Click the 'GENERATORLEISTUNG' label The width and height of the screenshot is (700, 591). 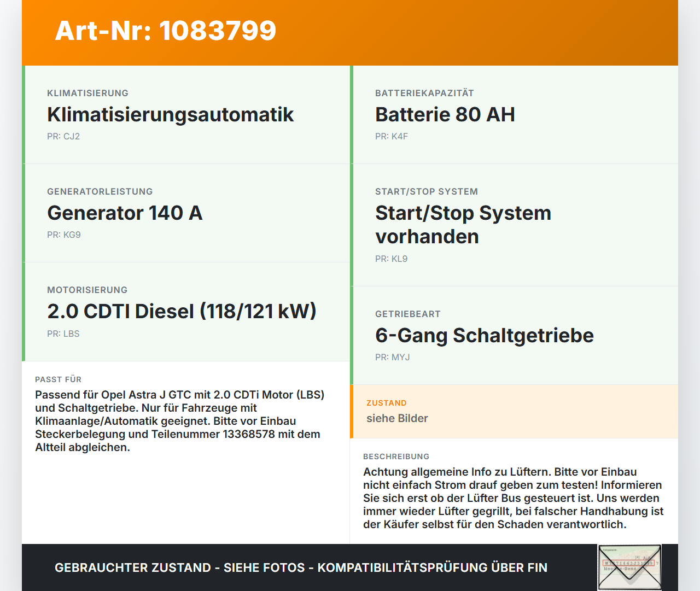[x=100, y=191]
